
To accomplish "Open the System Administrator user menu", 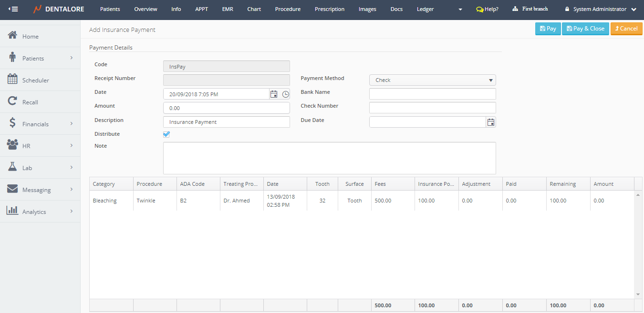I will tap(600, 9).
